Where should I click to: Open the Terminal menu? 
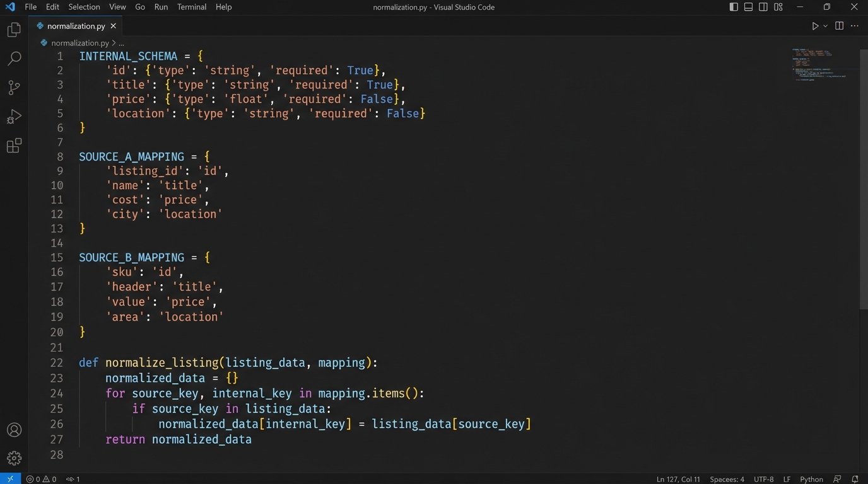point(191,7)
